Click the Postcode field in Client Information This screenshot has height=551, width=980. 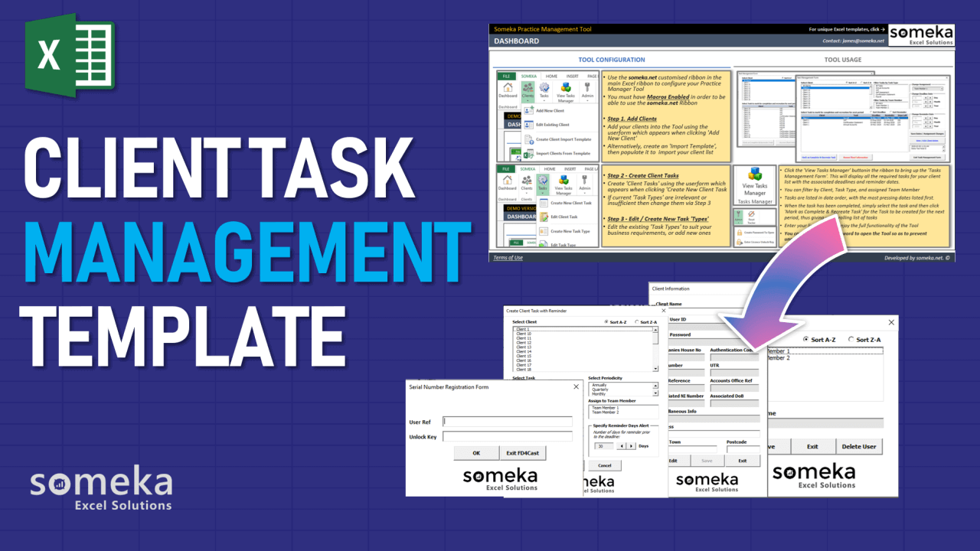click(x=743, y=449)
